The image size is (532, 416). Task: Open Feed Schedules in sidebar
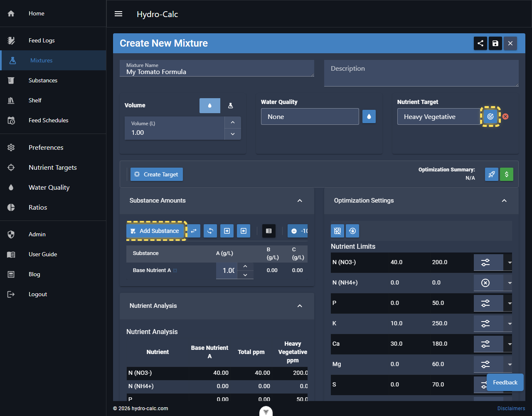(x=53, y=120)
